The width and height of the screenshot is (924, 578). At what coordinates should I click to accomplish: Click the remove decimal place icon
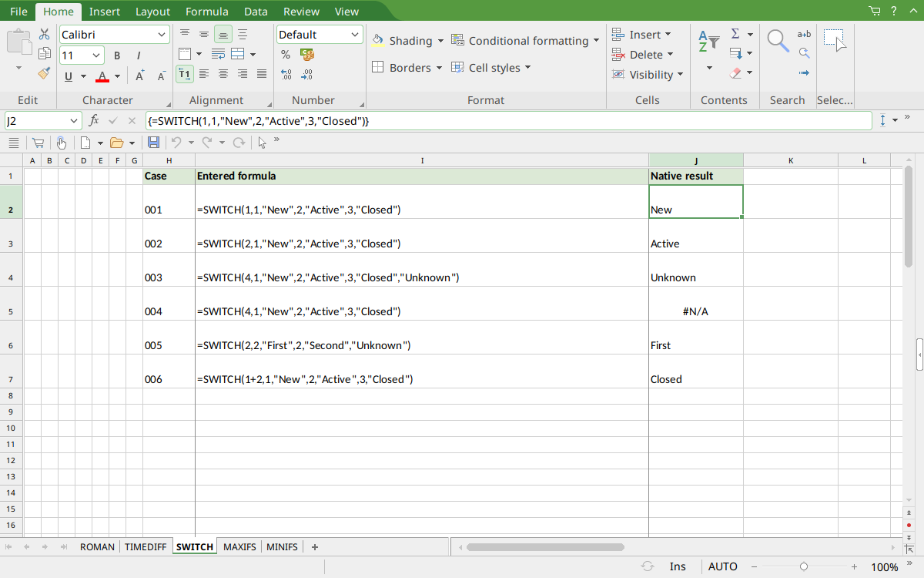(x=307, y=75)
